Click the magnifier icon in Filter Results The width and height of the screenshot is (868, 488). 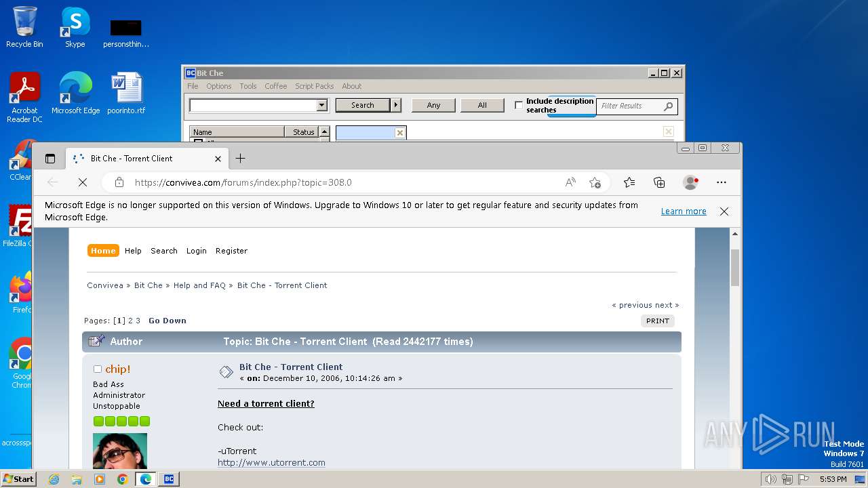(668, 106)
